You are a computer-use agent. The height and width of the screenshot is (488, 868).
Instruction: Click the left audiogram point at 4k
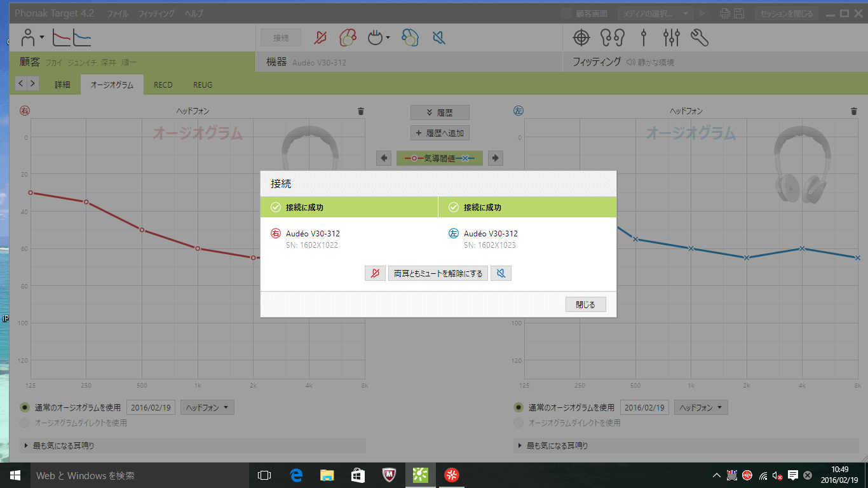coord(803,248)
